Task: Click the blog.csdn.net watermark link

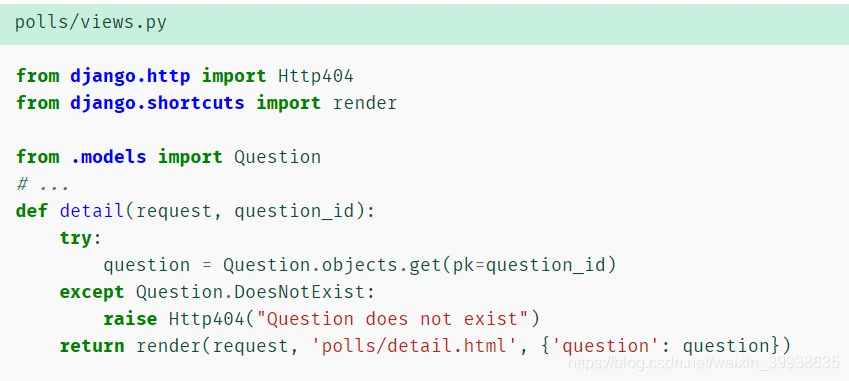Action: (704, 362)
